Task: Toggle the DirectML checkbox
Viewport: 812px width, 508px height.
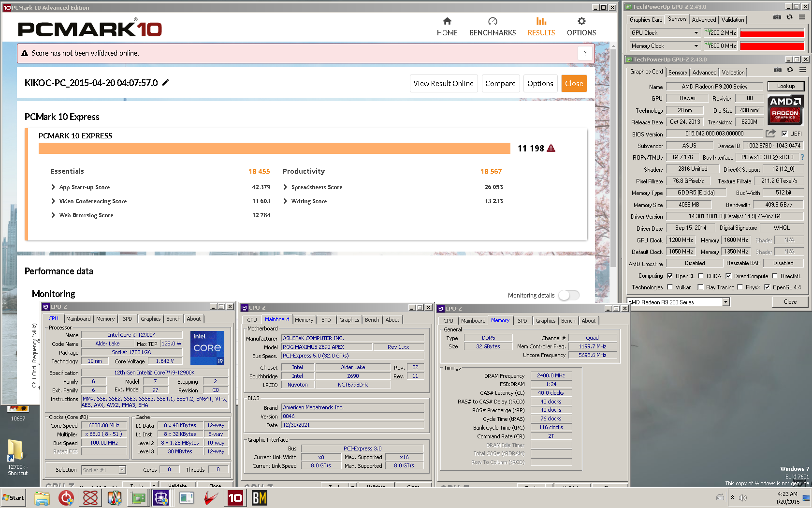Action: click(x=775, y=276)
